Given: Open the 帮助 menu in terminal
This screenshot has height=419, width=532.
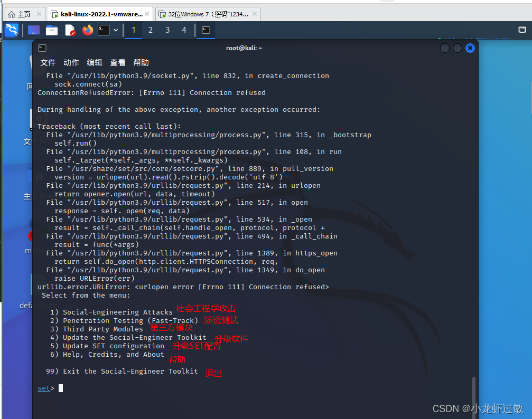Looking at the screenshot, I should pos(141,62).
